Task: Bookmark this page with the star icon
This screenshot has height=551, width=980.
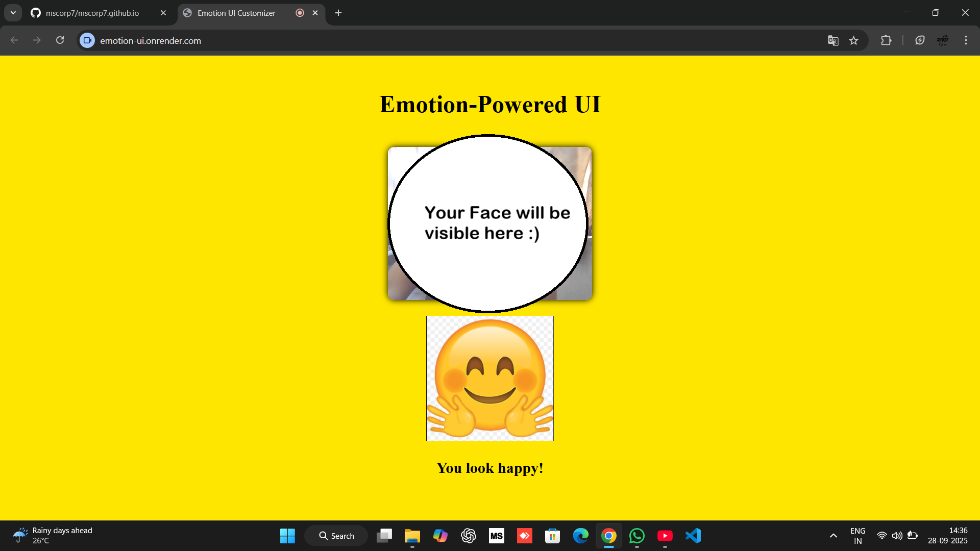Action: click(x=854, y=40)
